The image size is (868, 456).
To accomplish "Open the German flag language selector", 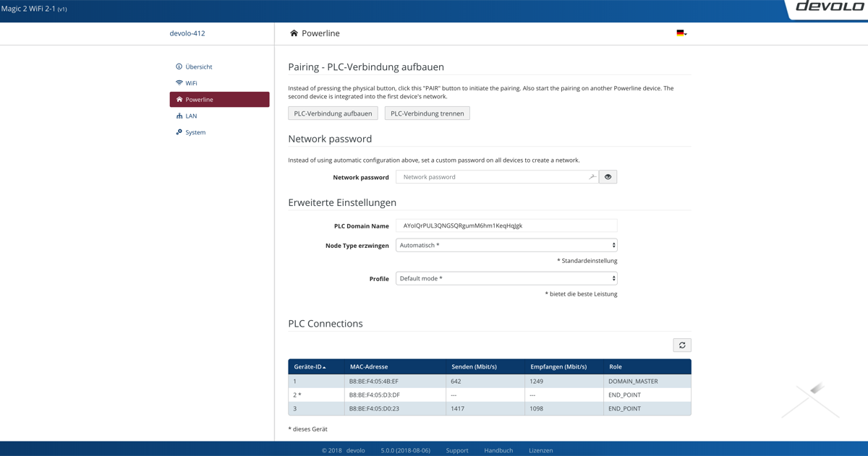I will pos(681,33).
